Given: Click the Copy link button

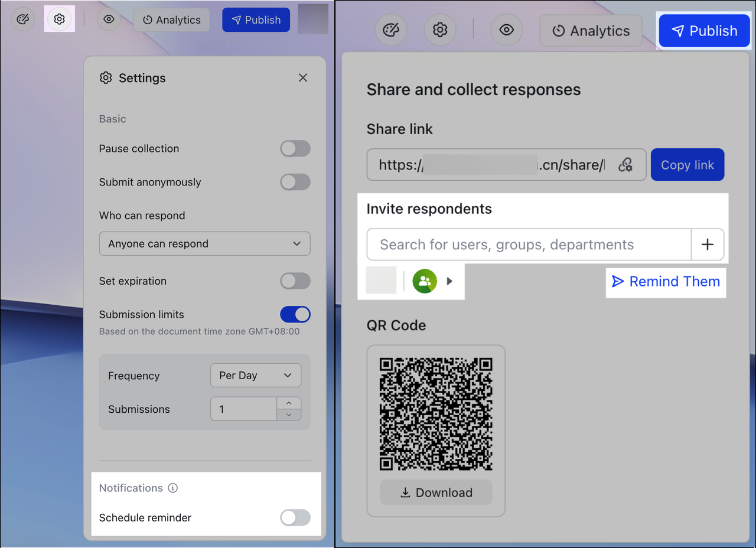Looking at the screenshot, I should pyautogui.click(x=687, y=165).
